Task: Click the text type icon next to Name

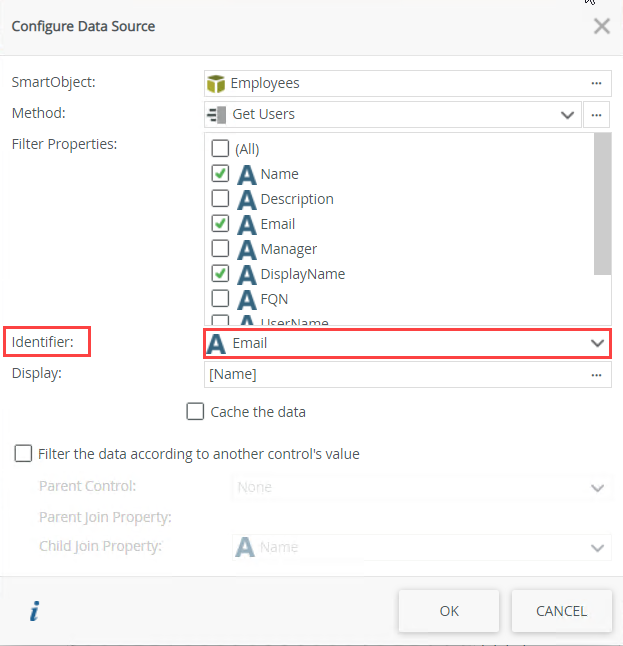Action: (247, 175)
